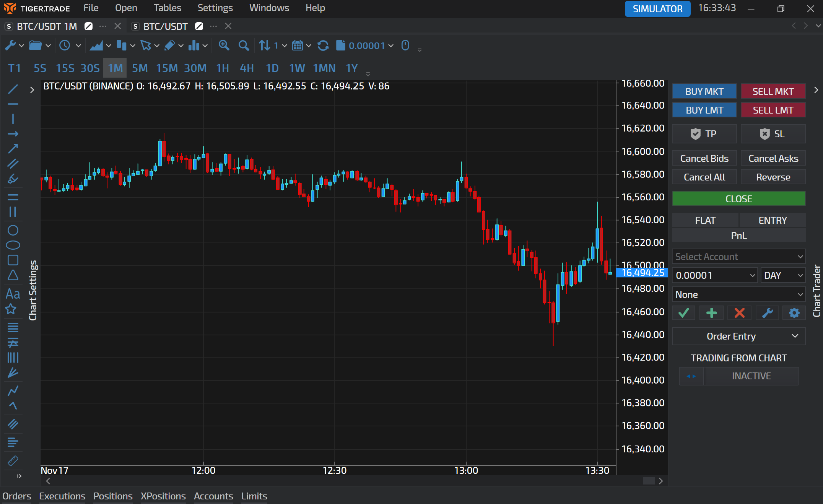Toggle the TP take-profit button
Viewport: 823px width, 504px height.
[x=704, y=134]
